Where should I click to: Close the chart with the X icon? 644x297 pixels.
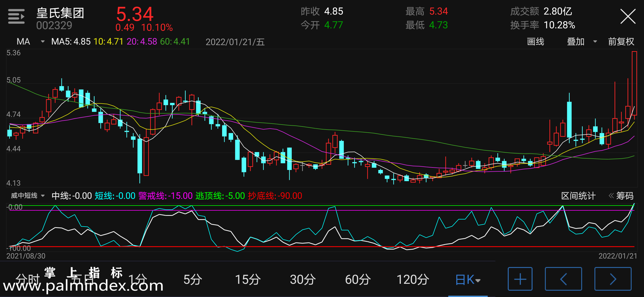tap(628, 16)
